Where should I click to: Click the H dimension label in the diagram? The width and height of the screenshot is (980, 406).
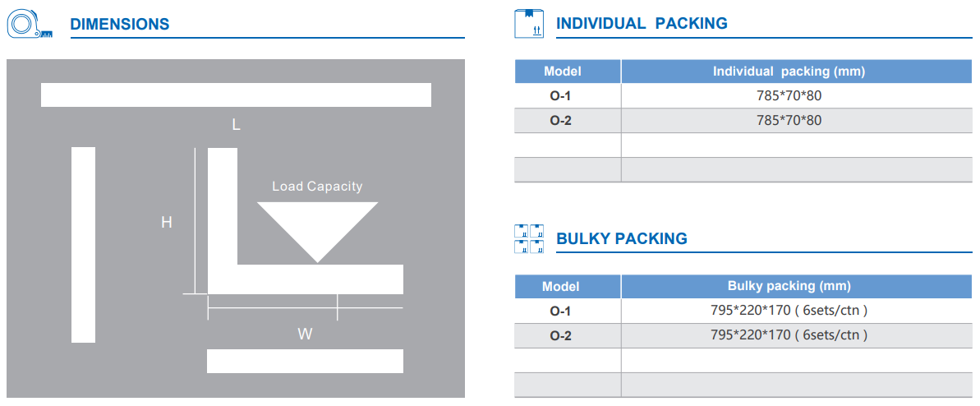click(x=166, y=222)
